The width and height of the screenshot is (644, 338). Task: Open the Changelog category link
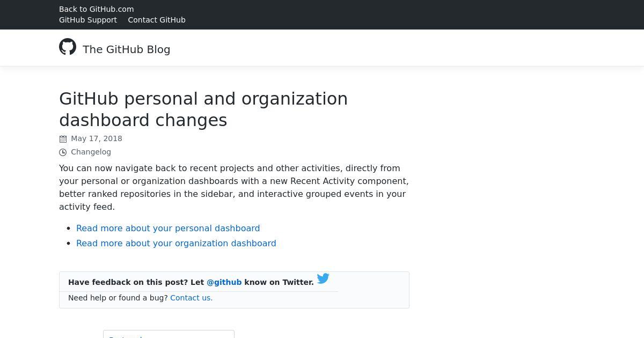(x=91, y=152)
